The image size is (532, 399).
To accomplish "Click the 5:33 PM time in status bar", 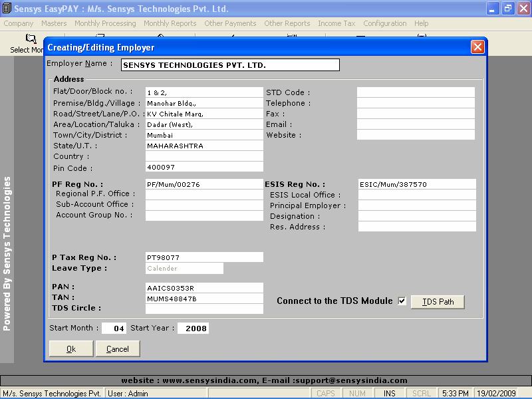I will point(456,393).
